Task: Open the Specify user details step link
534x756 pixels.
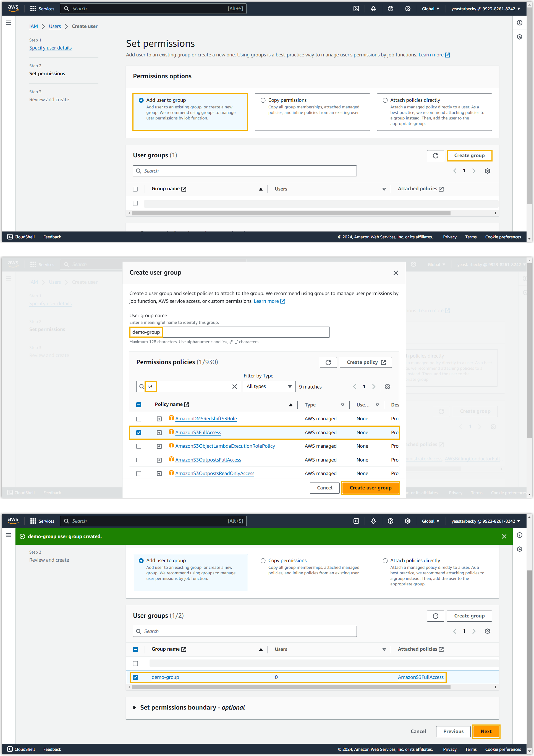Action: [x=50, y=48]
